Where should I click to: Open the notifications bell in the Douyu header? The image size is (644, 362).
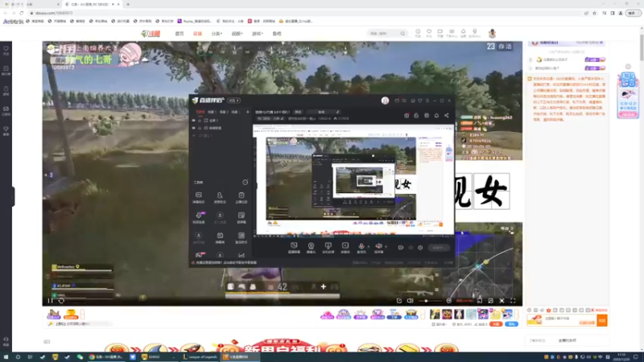point(463,33)
